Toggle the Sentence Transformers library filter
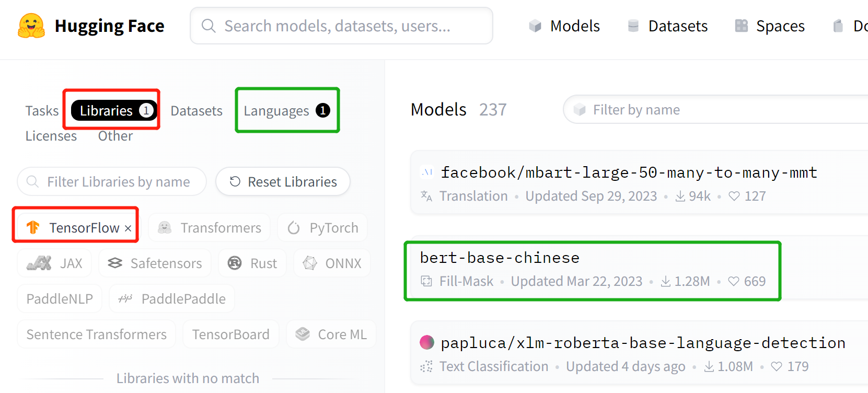Screen dimensions: 868x393 97,334
